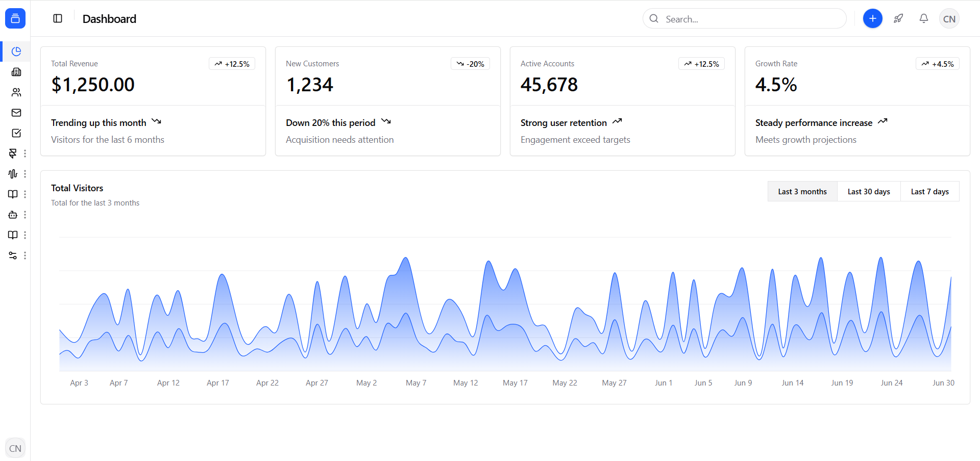The height and width of the screenshot is (461, 980).
Task: Select the Last 3 months range
Action: [802, 192]
